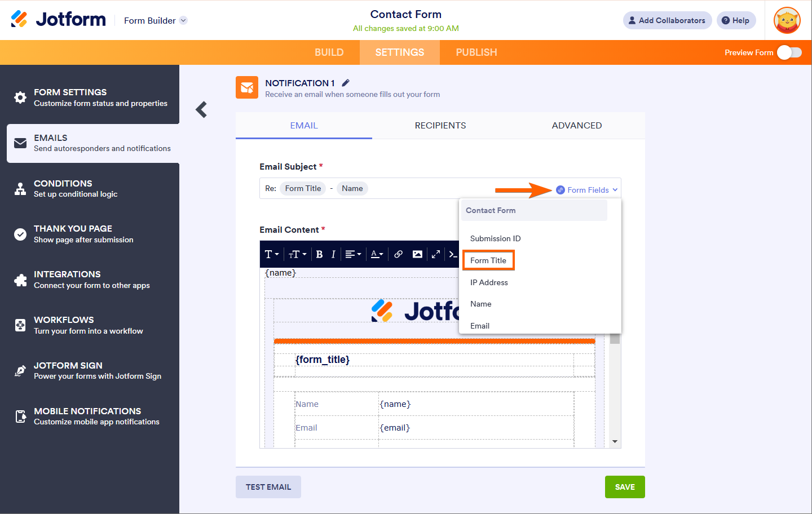Rename Notification 1 with the pencil icon
Viewport: 812px width, 514px height.
click(346, 83)
